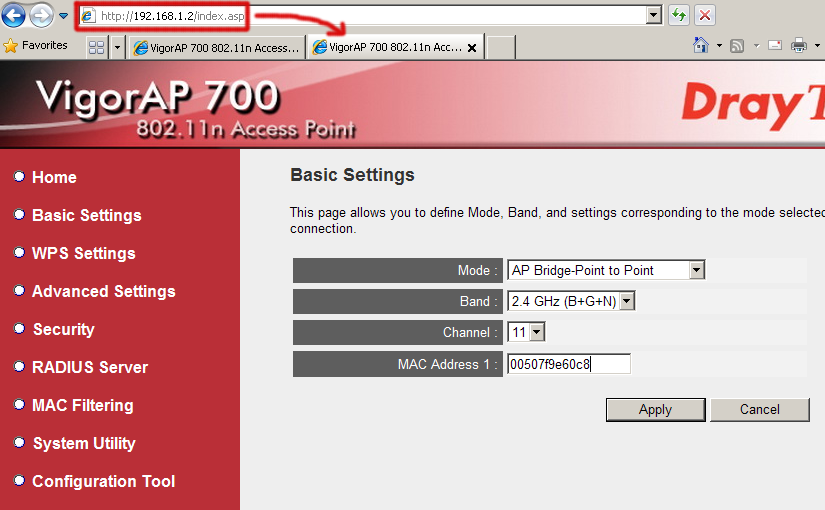
Task: Click the Apply button
Action: point(656,409)
